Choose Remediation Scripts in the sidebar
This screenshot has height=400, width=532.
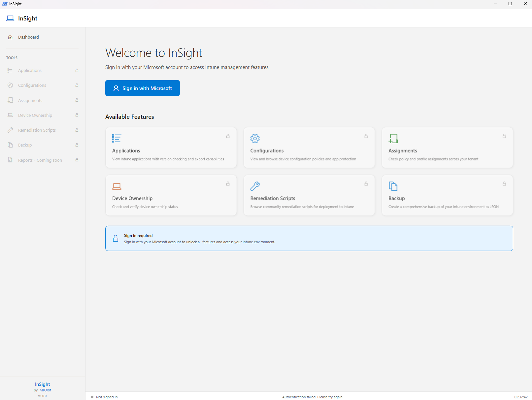[43, 130]
